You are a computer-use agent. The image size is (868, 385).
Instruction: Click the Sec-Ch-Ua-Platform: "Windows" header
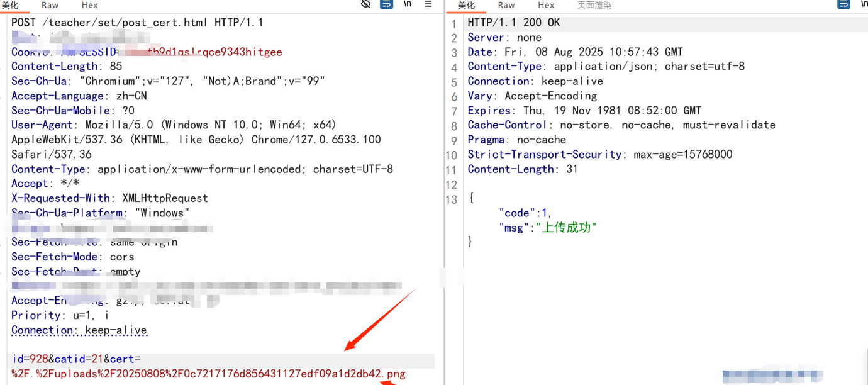point(101,213)
